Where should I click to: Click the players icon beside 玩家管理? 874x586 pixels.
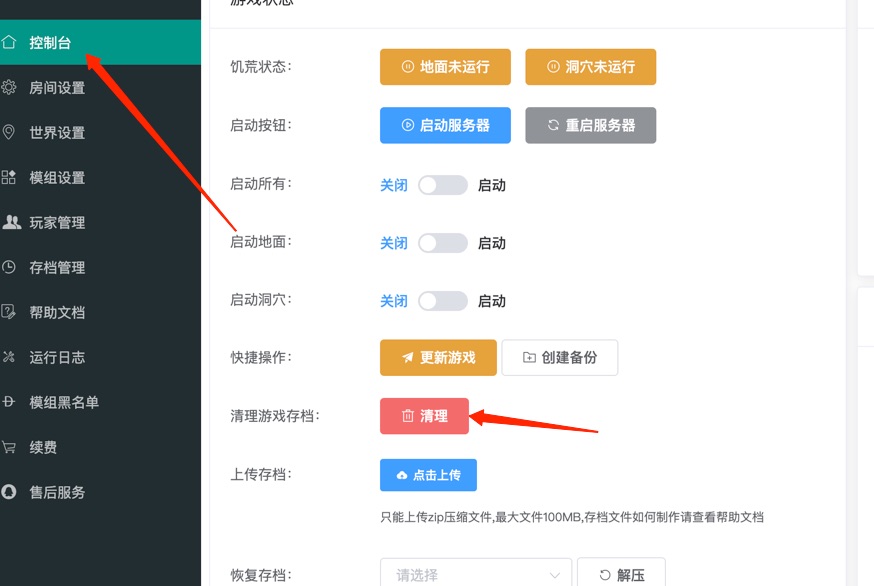click(x=11, y=222)
